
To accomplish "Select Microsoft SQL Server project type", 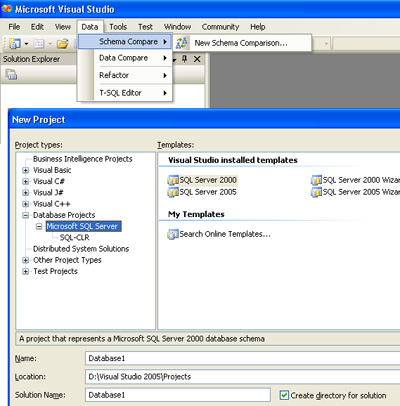I will click(x=83, y=226).
